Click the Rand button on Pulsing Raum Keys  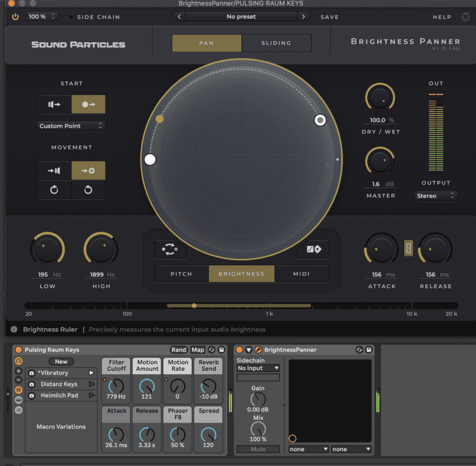point(179,350)
